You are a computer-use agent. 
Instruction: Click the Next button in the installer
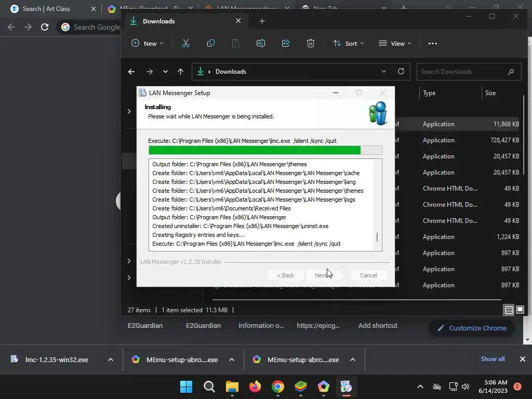tap(324, 275)
